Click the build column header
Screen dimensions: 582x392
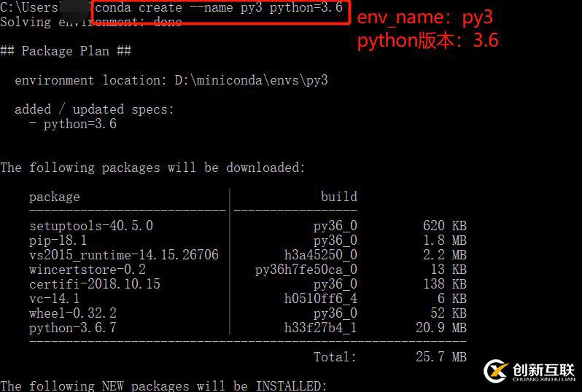[x=339, y=197]
